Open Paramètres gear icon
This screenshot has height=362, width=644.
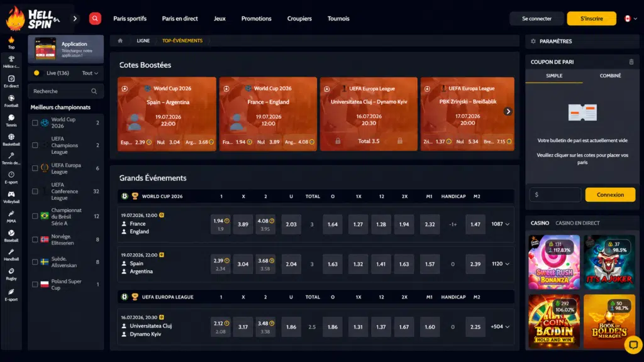pos(533,41)
